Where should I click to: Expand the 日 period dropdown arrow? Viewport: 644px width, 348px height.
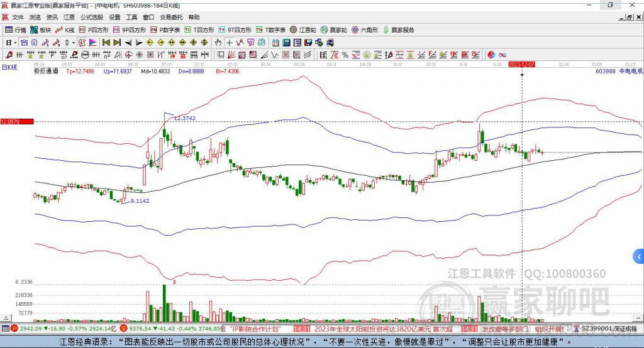[15, 43]
